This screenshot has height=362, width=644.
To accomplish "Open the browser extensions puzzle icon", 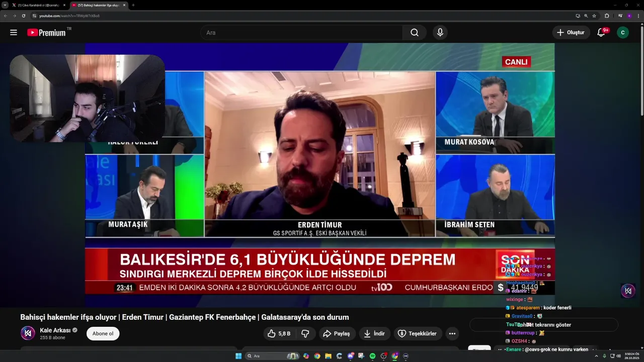I will tap(607, 16).
